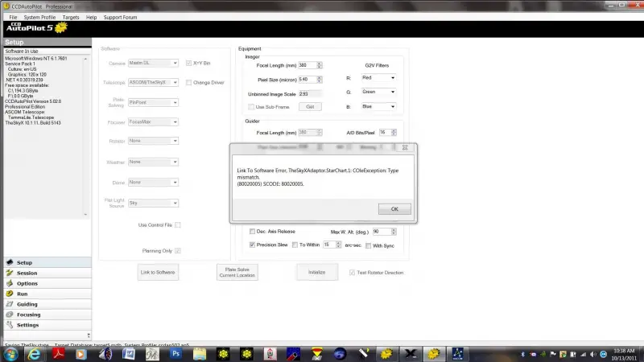
Task: Open the Camera dropdown
Action: (153, 63)
